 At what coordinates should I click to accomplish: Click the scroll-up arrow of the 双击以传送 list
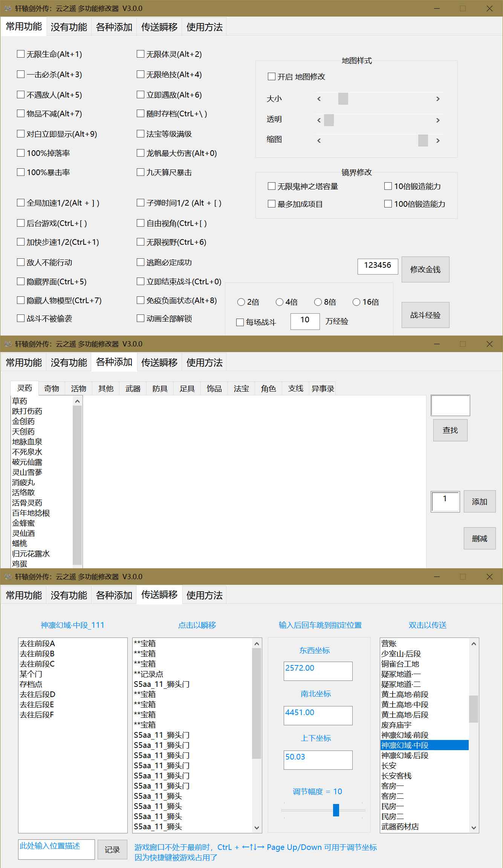point(474,644)
